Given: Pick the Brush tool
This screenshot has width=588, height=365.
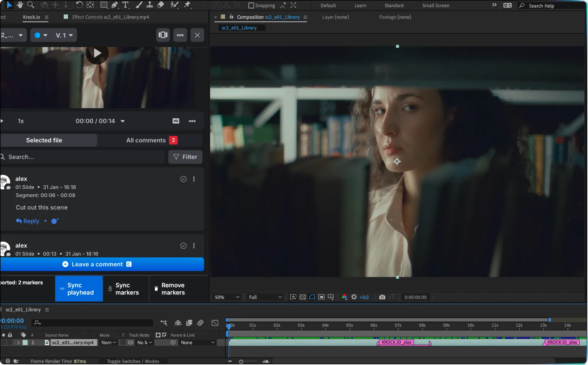Looking at the screenshot, I should [x=139, y=5].
